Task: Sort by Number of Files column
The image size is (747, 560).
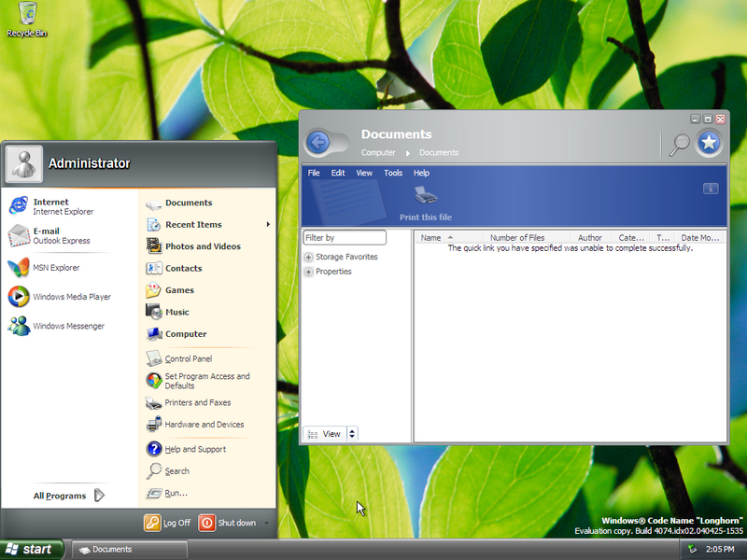Action: tap(527, 238)
